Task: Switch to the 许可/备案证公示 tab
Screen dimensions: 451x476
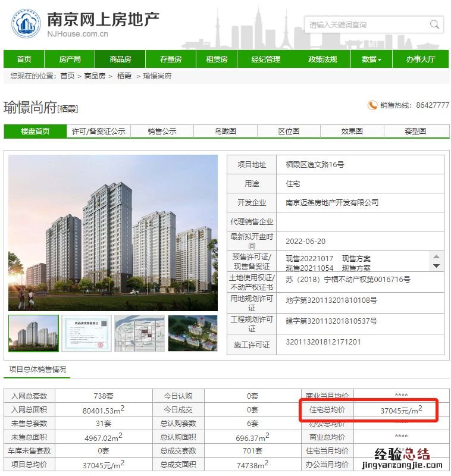Action: 98,131
